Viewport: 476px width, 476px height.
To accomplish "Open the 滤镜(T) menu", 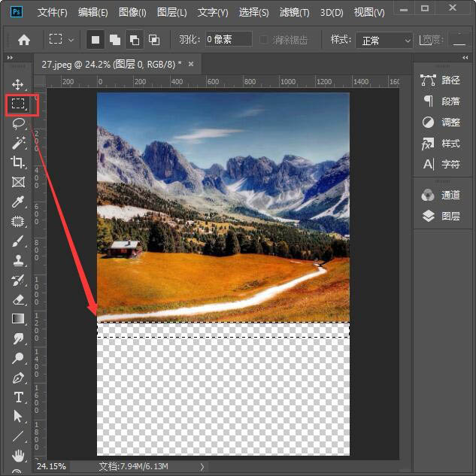I will (x=295, y=13).
